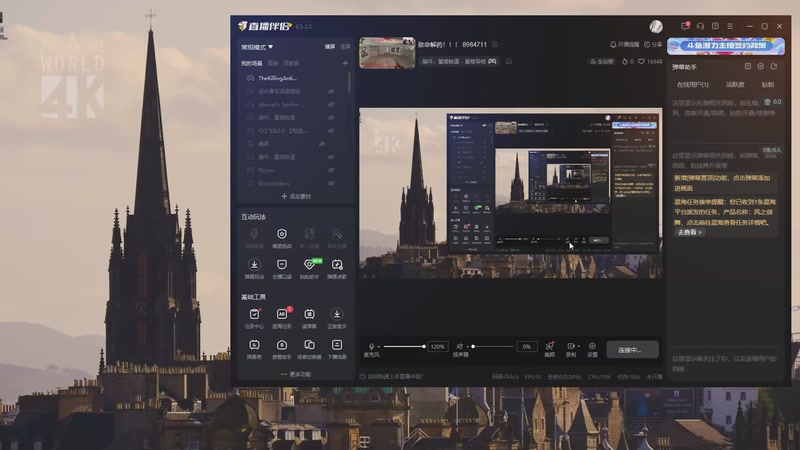Screen dimensions: 800x450
Task: Toggle visibility of QQ飞车2.0 source
Action: coord(331,131)
